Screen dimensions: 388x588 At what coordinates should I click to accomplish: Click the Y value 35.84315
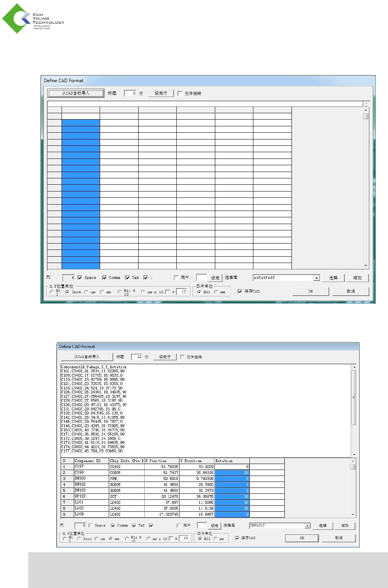[197, 473]
